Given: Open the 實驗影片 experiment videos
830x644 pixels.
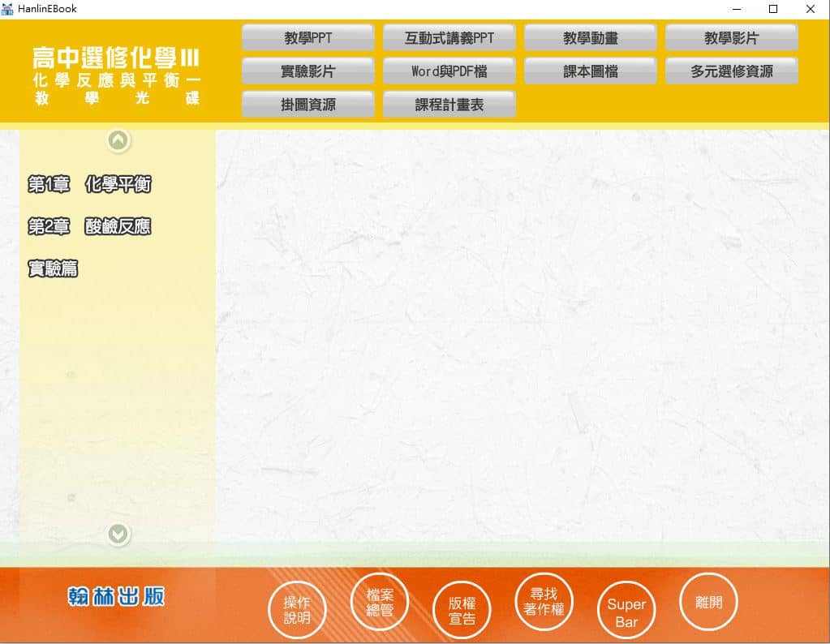Looking at the screenshot, I should (x=308, y=71).
